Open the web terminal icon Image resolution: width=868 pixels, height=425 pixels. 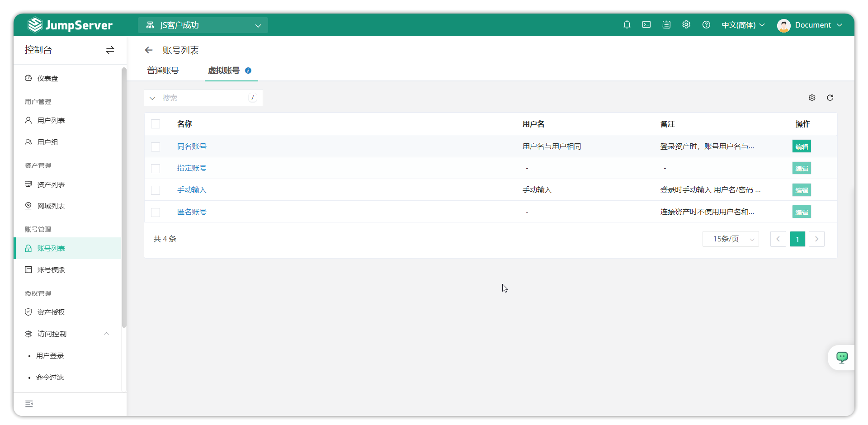point(646,25)
